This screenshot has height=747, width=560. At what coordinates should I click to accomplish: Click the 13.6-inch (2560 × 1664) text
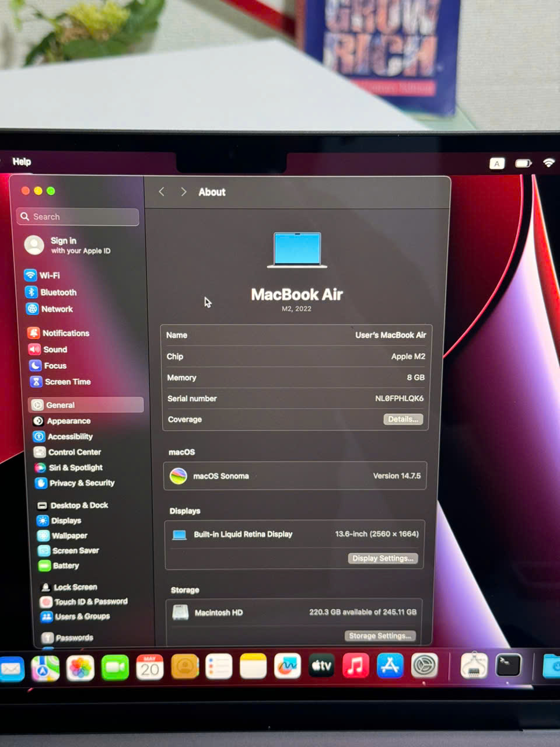tap(377, 533)
